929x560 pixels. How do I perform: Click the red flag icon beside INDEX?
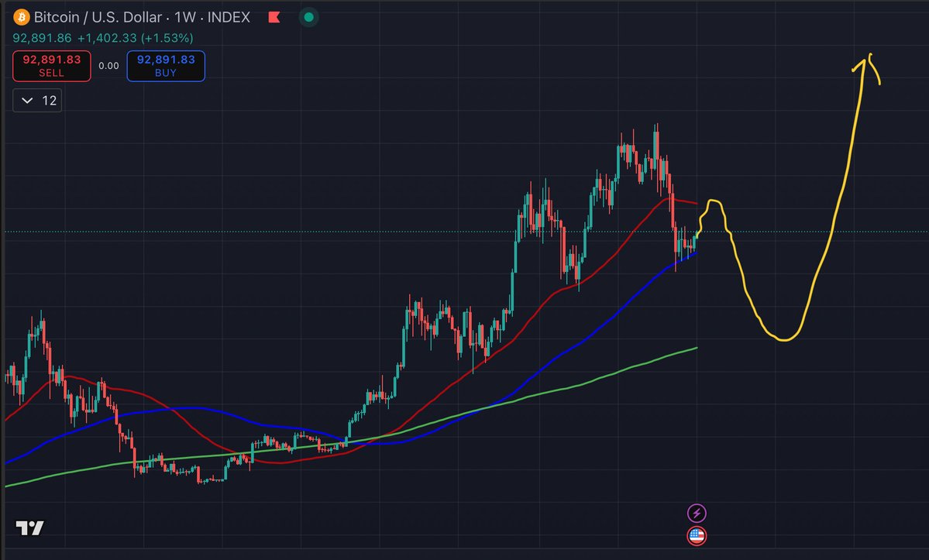[x=274, y=17]
